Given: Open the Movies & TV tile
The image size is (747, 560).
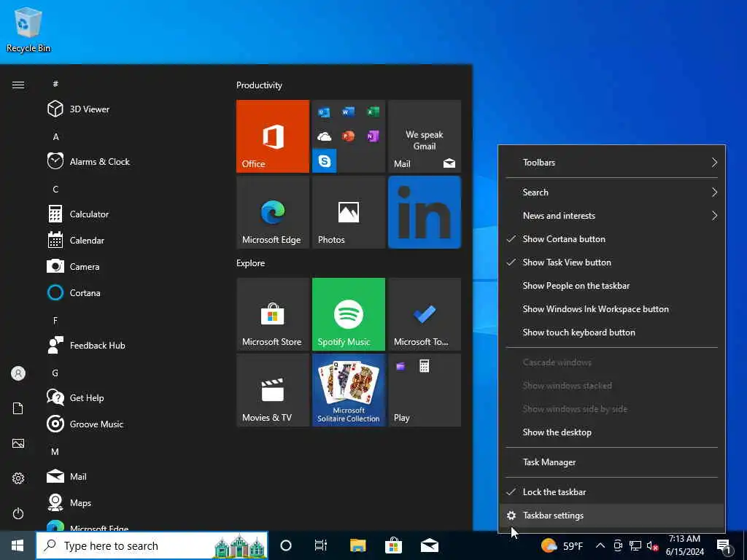Looking at the screenshot, I should (273, 390).
